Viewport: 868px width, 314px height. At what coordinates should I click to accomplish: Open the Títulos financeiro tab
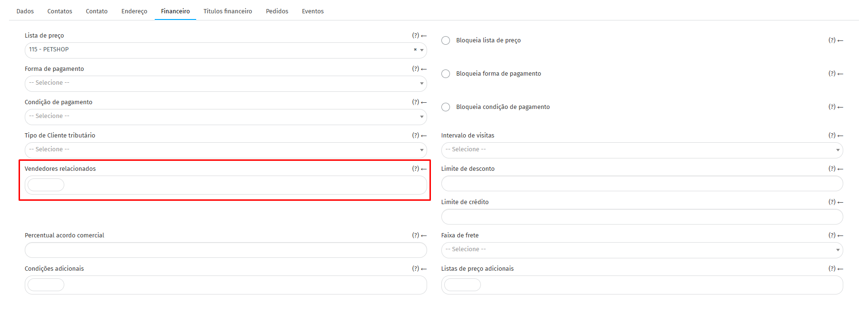click(228, 11)
